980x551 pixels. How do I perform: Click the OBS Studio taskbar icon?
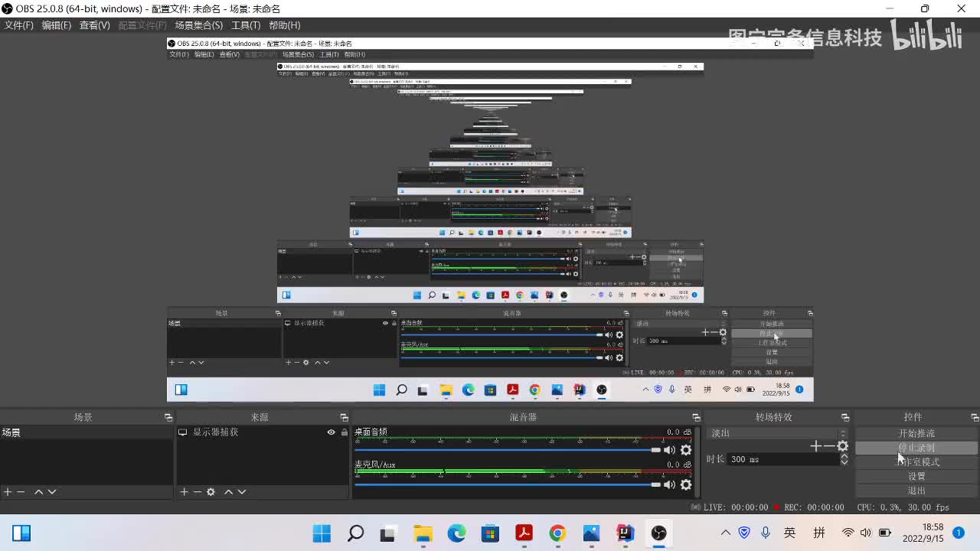[x=658, y=533]
